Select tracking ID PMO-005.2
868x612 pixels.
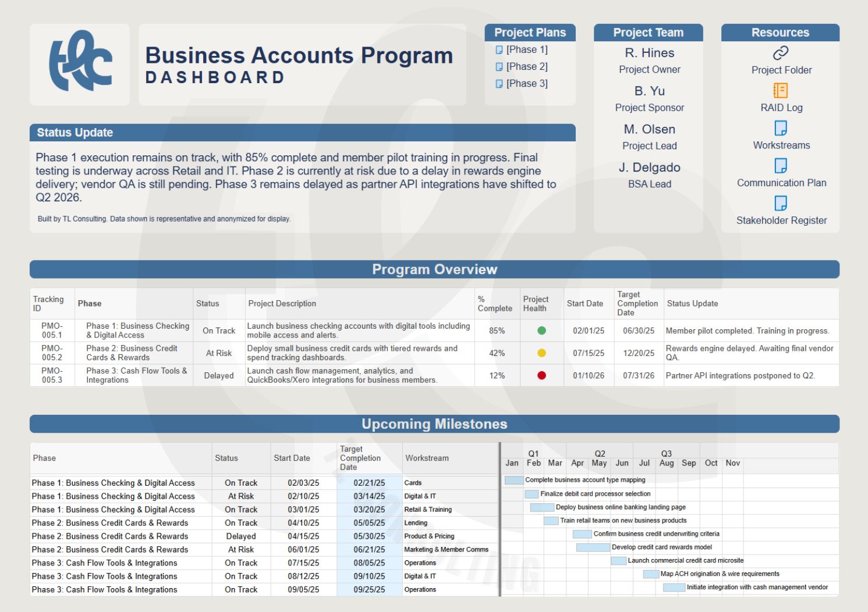tap(52, 353)
